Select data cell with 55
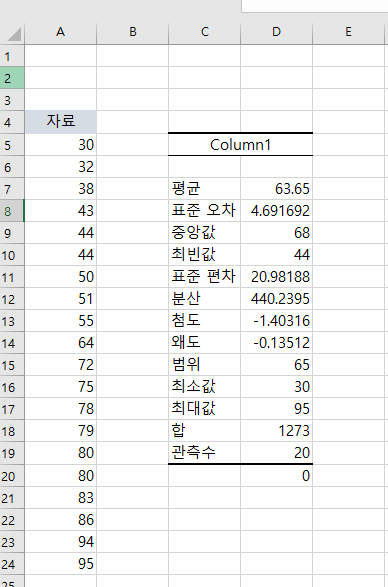 click(x=61, y=321)
